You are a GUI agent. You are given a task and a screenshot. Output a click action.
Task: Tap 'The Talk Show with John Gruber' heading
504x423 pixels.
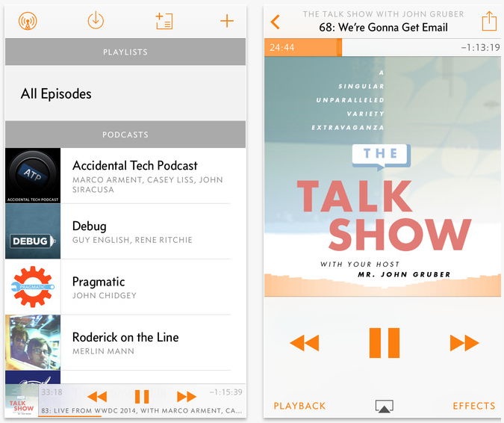(x=383, y=14)
